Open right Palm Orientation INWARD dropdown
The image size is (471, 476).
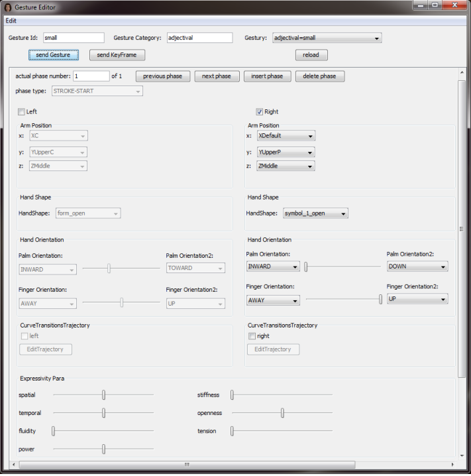click(x=273, y=267)
